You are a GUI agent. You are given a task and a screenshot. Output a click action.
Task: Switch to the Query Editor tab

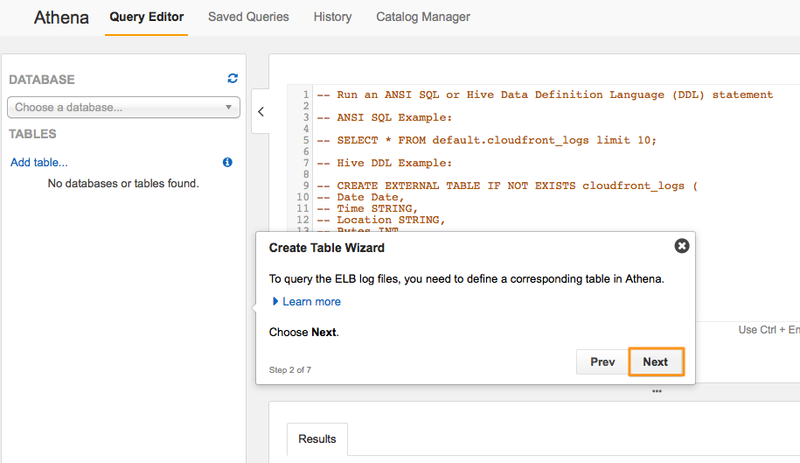coord(147,17)
